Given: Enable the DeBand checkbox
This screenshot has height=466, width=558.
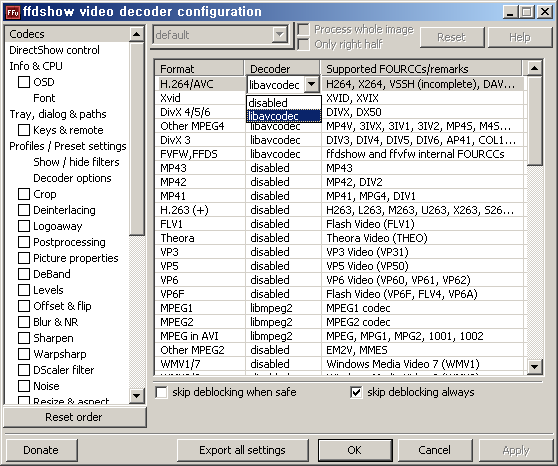Looking at the screenshot, I should pos(24,274).
